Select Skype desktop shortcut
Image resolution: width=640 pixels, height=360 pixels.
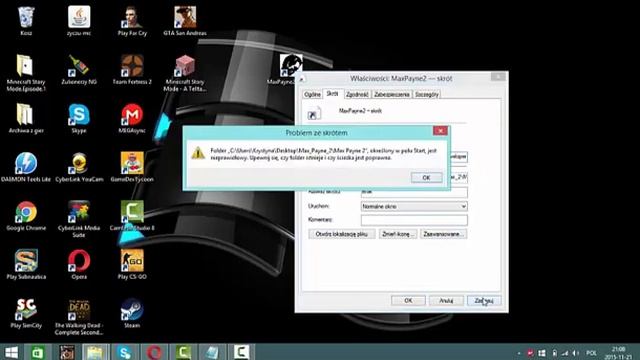click(79, 119)
